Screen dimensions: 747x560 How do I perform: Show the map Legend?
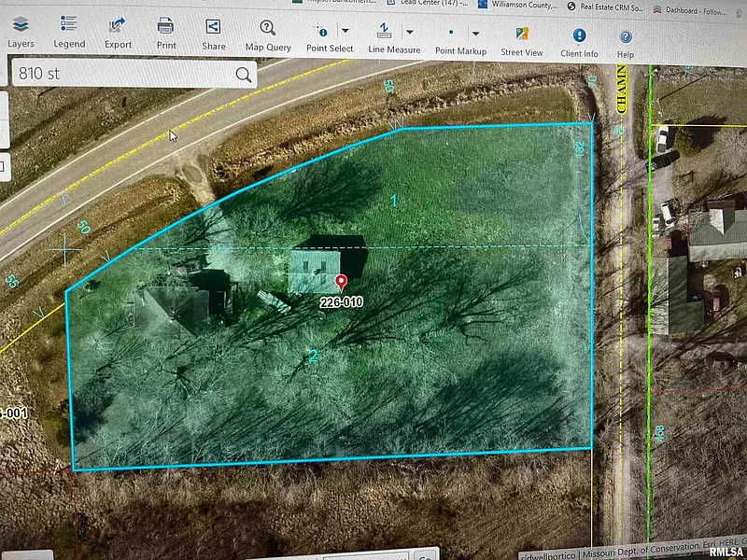click(x=68, y=31)
